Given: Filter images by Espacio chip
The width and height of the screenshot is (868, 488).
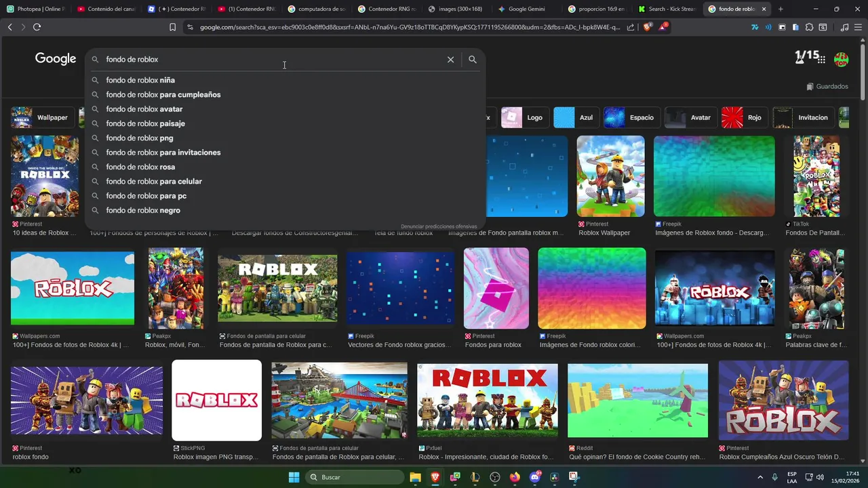Looking at the screenshot, I should tap(631, 117).
